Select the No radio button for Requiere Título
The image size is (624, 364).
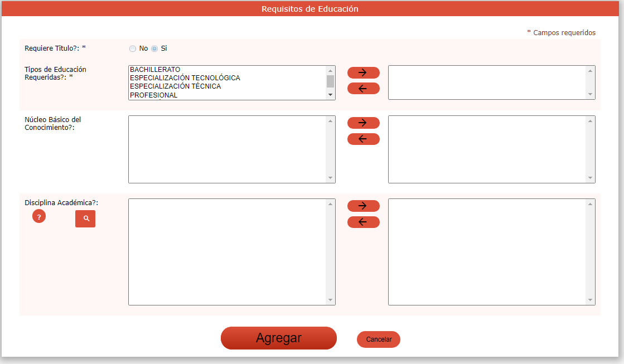click(x=133, y=48)
